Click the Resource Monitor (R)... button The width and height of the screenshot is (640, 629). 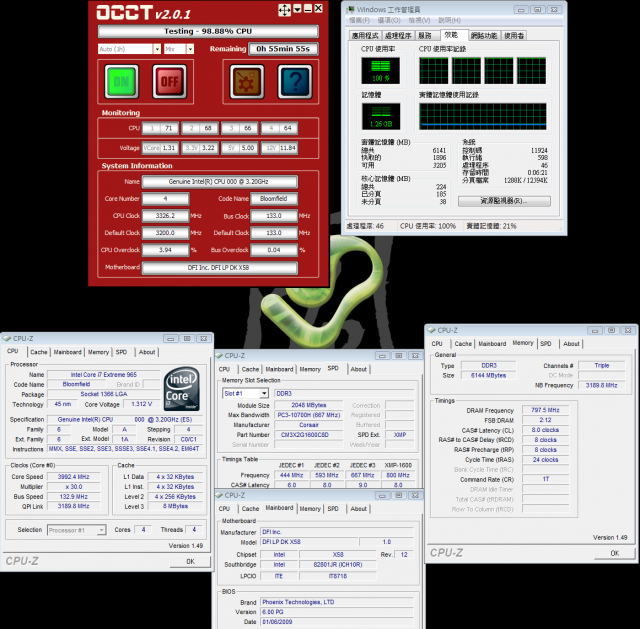(504, 201)
